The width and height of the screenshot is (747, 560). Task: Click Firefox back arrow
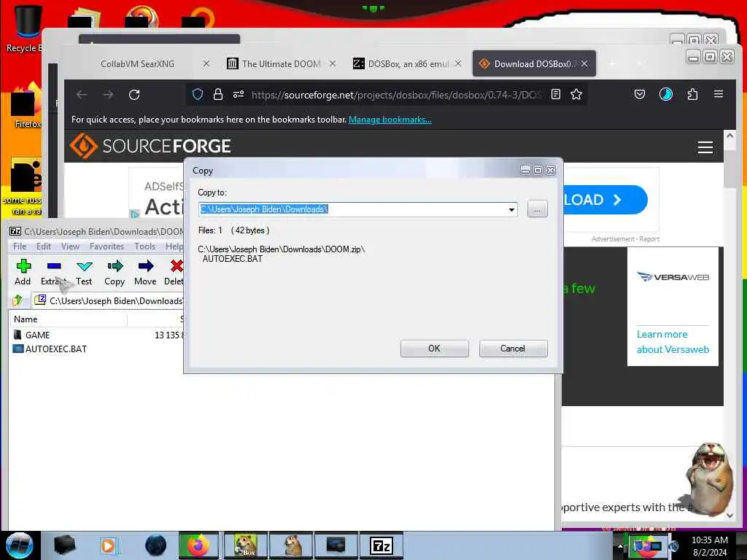(x=82, y=95)
